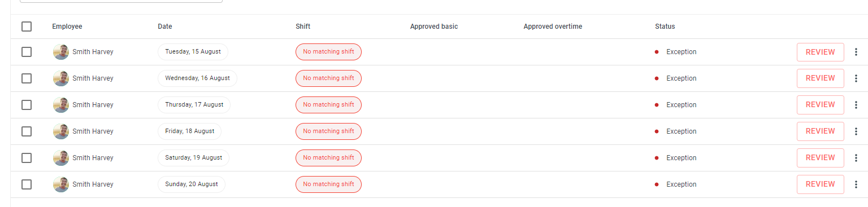Select the Sunday, 20 August row checkbox

coord(27,184)
